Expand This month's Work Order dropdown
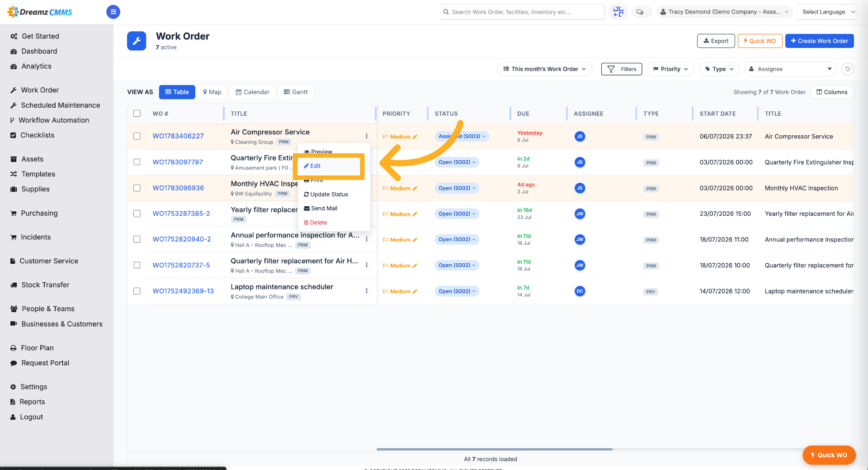This screenshot has height=470, width=868. coord(545,69)
